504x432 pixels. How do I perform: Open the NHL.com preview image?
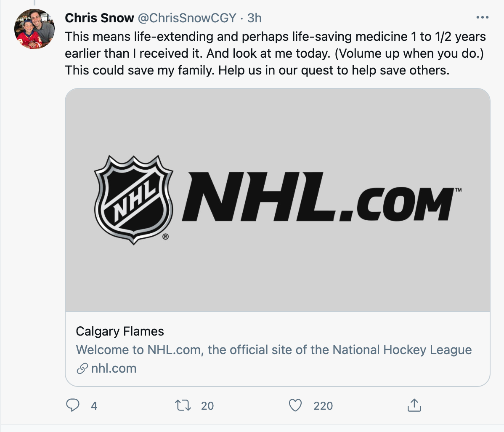click(x=277, y=200)
